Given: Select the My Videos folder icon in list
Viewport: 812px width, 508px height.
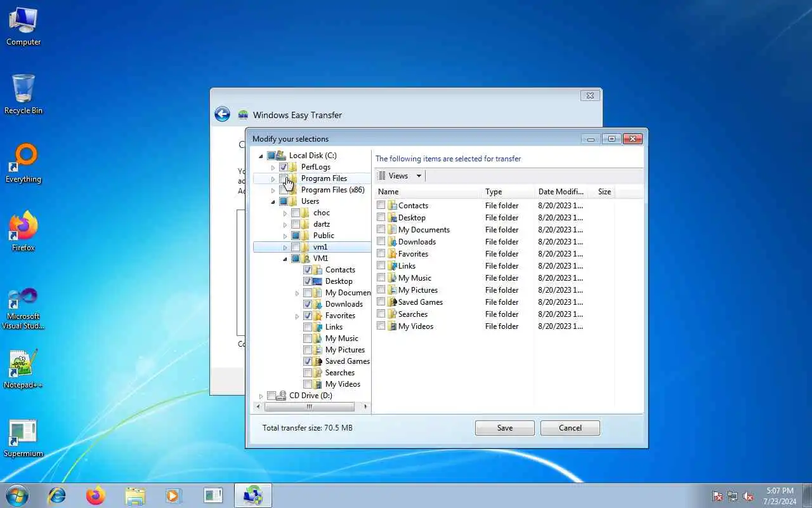Looking at the screenshot, I should point(392,326).
